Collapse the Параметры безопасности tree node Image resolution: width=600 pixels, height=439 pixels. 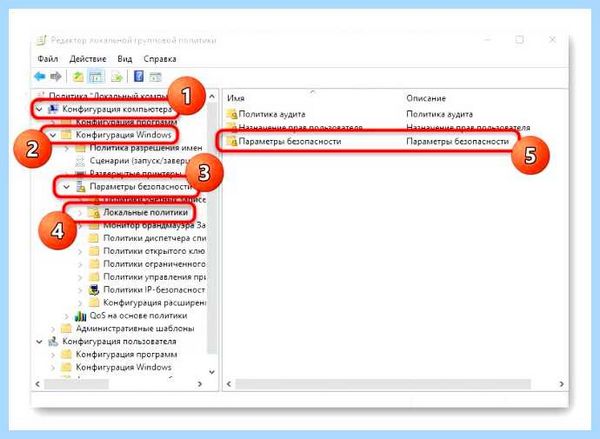[67, 186]
